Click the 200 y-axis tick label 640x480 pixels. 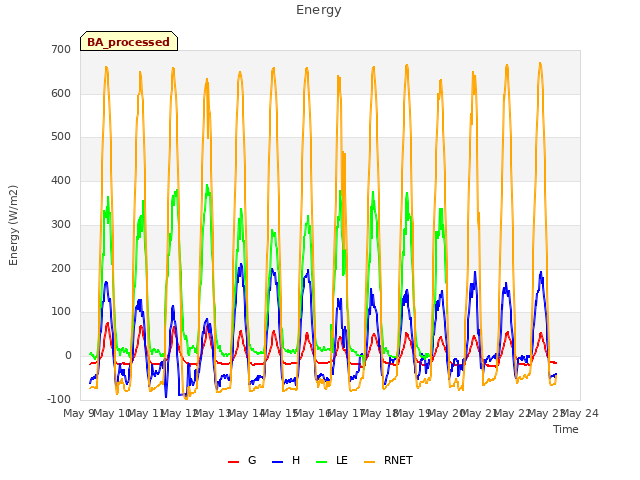(61, 269)
